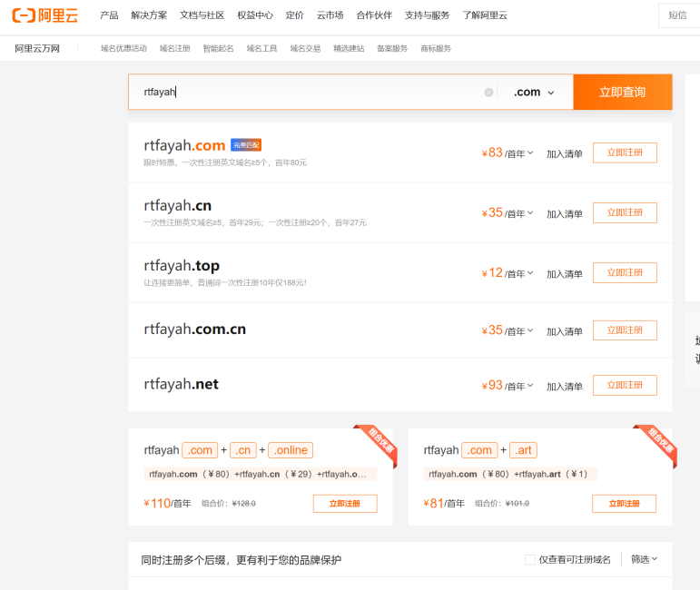The width and height of the screenshot is (700, 590).
Task: Open the 精选建站 tab
Action: (349, 48)
